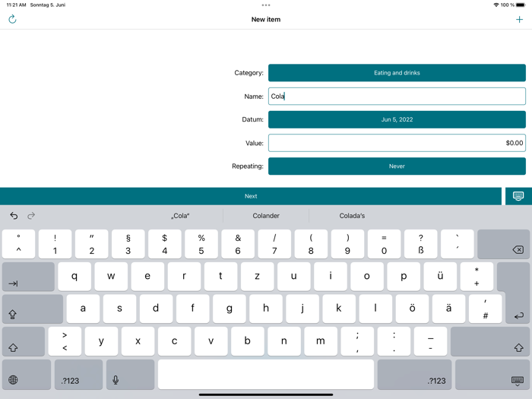Open the Category dropdown Eating and drinks
This screenshot has width=532, height=399.
[397, 73]
